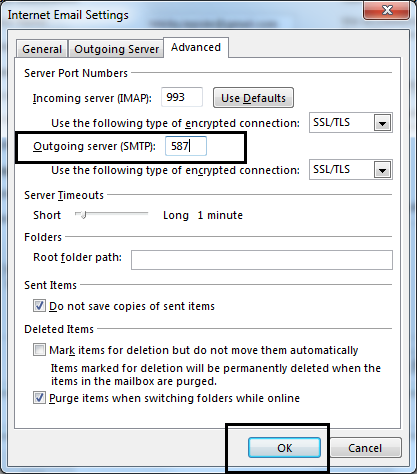Image resolution: width=417 pixels, height=474 pixels.
Task: Click the Outgoing server (SMTP) label
Action: (94, 146)
